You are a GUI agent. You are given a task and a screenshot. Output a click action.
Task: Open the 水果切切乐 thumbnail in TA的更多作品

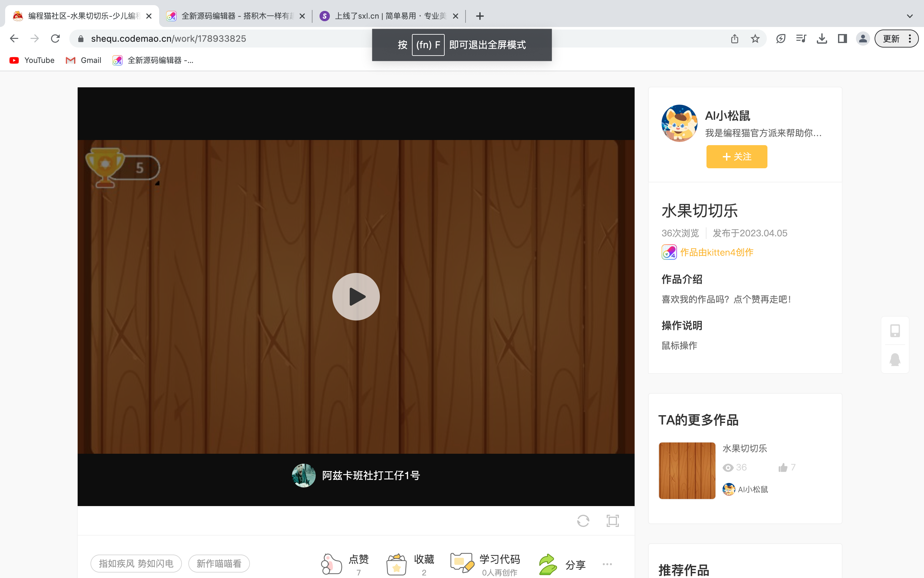[687, 470]
